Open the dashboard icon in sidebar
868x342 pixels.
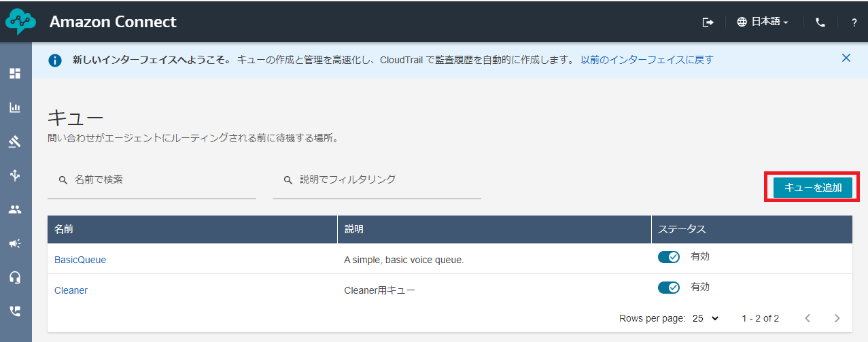[x=15, y=73]
